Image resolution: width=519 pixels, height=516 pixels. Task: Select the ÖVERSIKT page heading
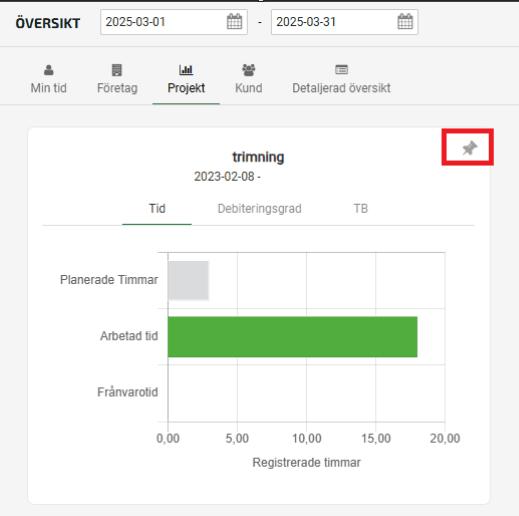(48, 23)
